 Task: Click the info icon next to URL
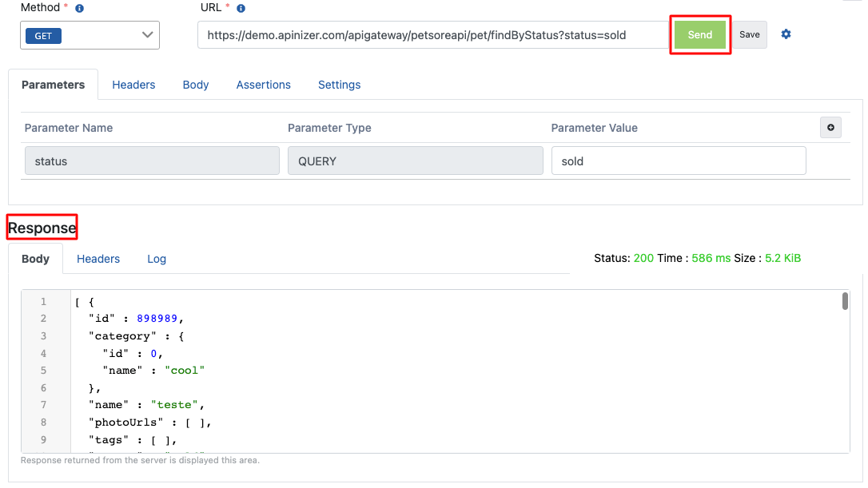(x=241, y=8)
